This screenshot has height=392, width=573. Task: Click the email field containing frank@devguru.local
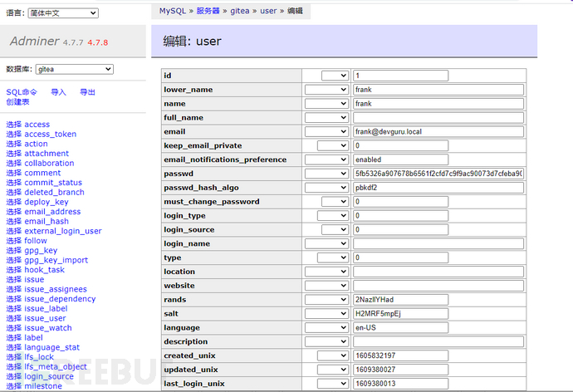(438, 131)
